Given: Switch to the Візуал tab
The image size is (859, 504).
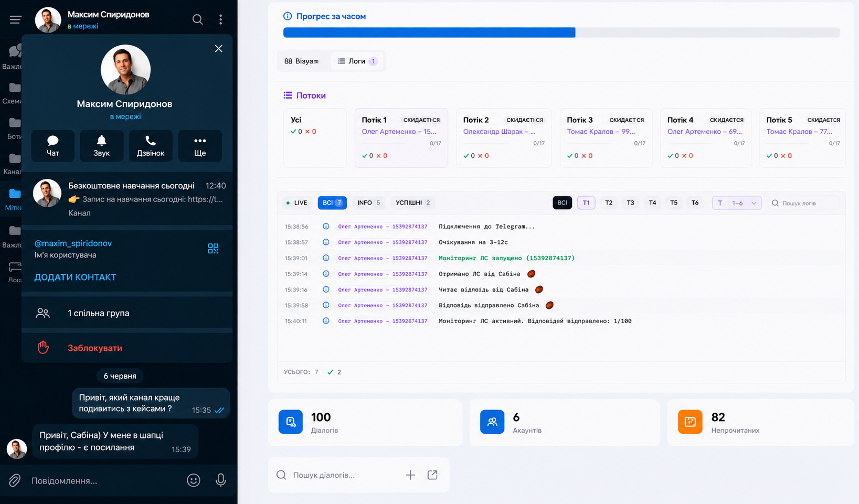Looking at the screenshot, I should 301,61.
